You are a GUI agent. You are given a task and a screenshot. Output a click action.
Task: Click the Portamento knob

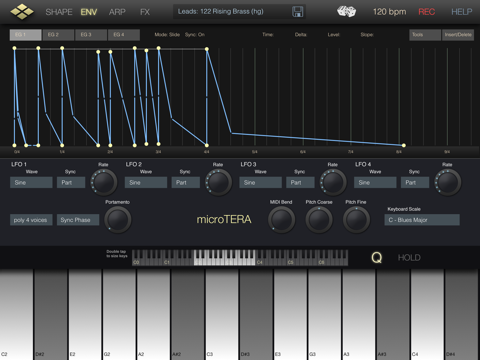click(x=118, y=219)
